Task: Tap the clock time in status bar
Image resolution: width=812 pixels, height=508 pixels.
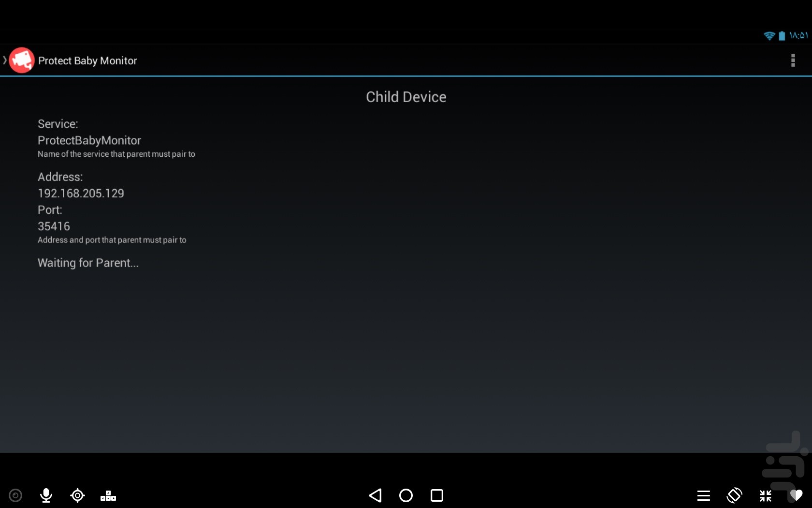Action: [798, 35]
